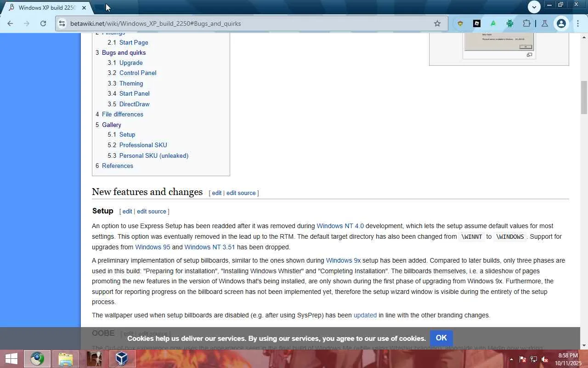This screenshot has height=368, width=588.
Task: Open the green Android robot extension
Action: (x=510, y=23)
